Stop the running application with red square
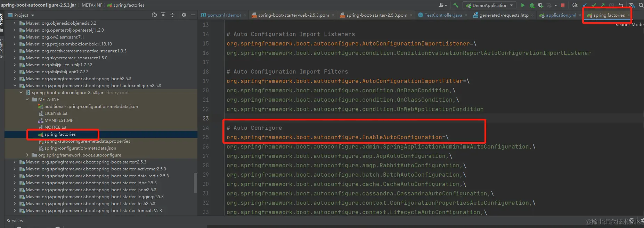Image resolution: width=644 pixels, height=228 pixels. (563, 5)
